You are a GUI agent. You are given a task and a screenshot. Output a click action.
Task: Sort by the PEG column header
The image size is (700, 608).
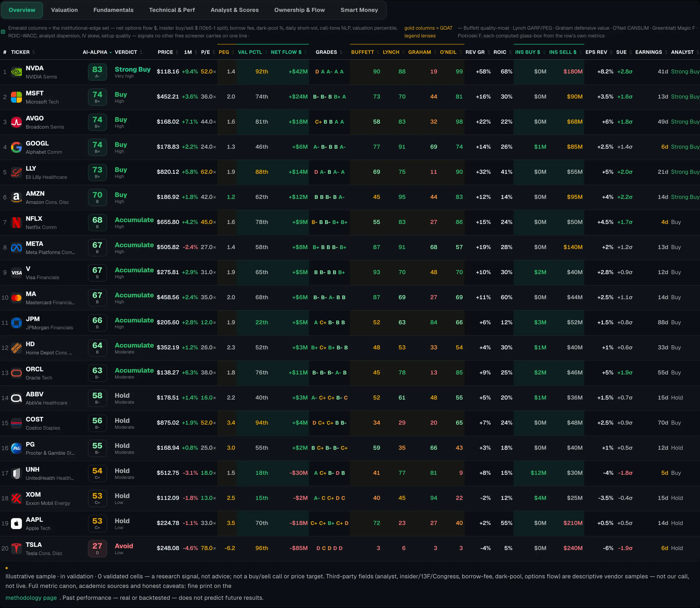(x=226, y=52)
